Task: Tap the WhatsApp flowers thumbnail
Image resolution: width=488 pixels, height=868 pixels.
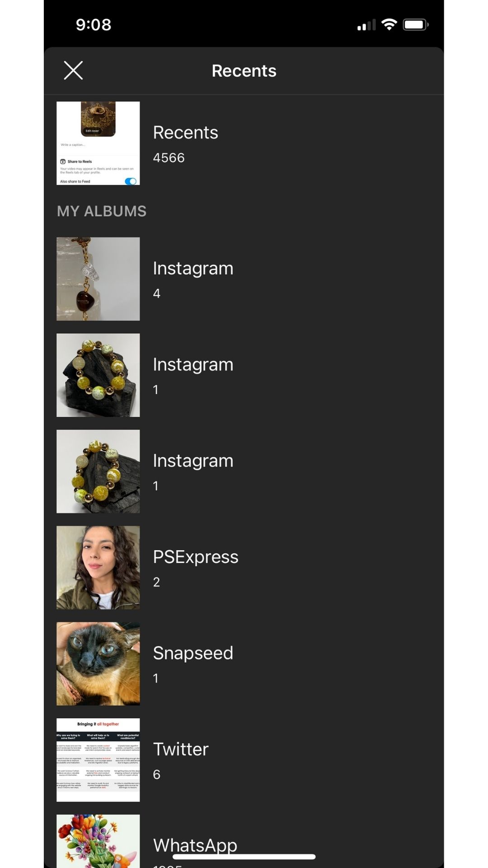Action: coord(98,841)
